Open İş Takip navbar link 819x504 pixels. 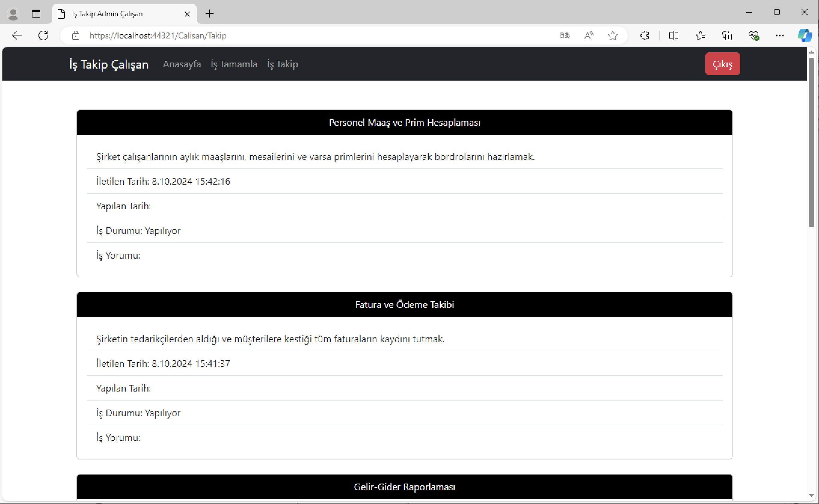coord(283,64)
